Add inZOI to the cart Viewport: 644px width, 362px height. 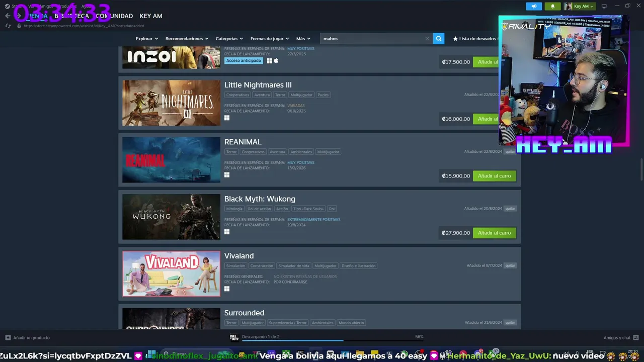[487, 62]
